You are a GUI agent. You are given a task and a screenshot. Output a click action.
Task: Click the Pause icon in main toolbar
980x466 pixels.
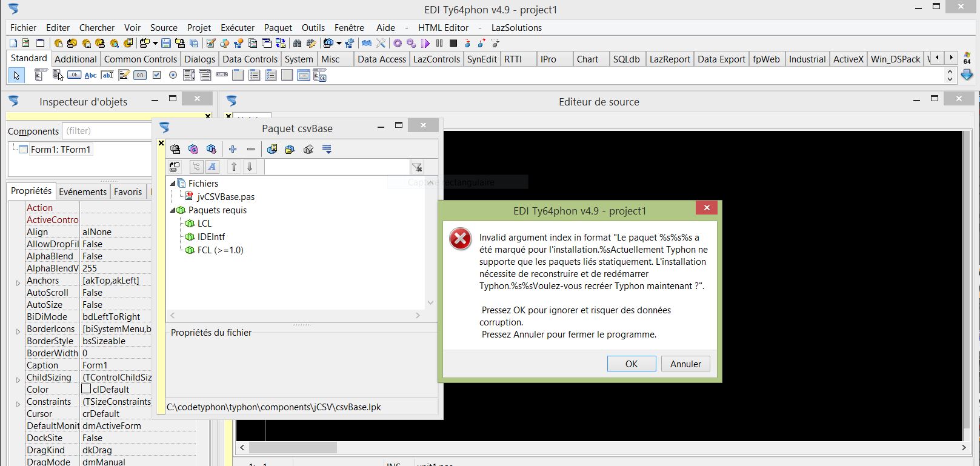point(439,43)
